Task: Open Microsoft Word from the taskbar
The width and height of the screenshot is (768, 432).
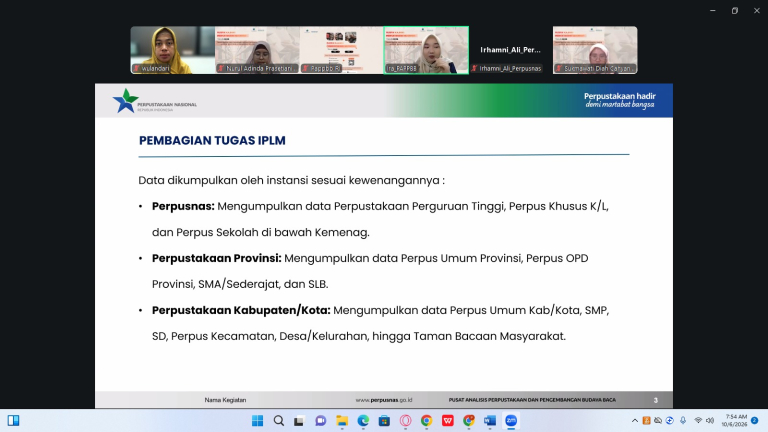Action: [490, 421]
